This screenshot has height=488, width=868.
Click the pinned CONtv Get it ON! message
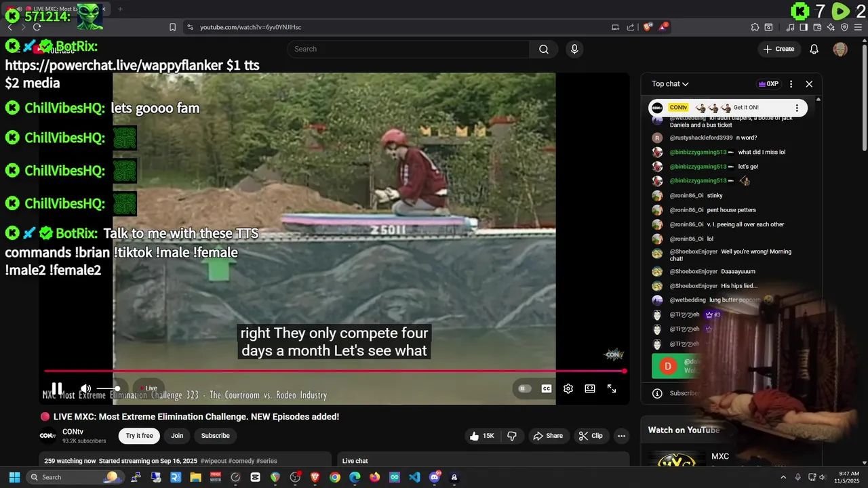pos(728,108)
